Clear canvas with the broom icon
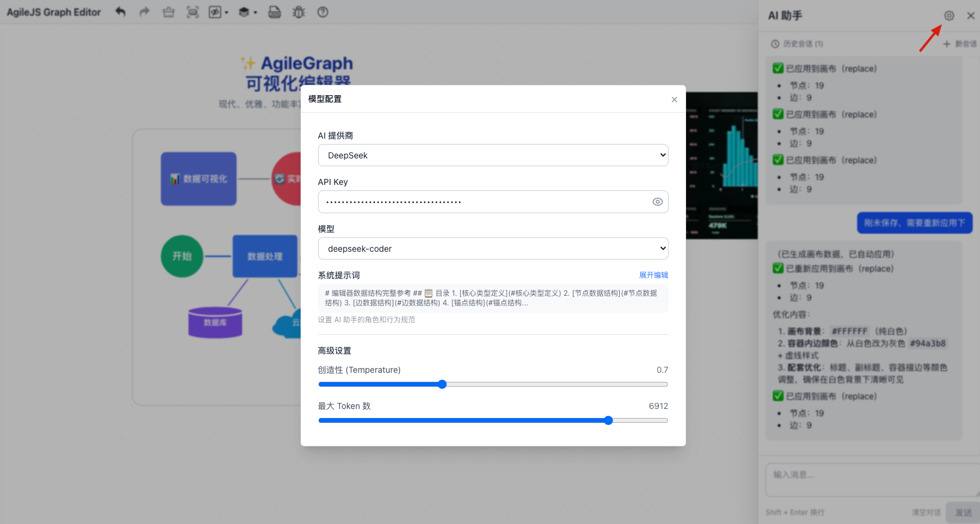This screenshot has height=524, width=980. click(x=168, y=12)
